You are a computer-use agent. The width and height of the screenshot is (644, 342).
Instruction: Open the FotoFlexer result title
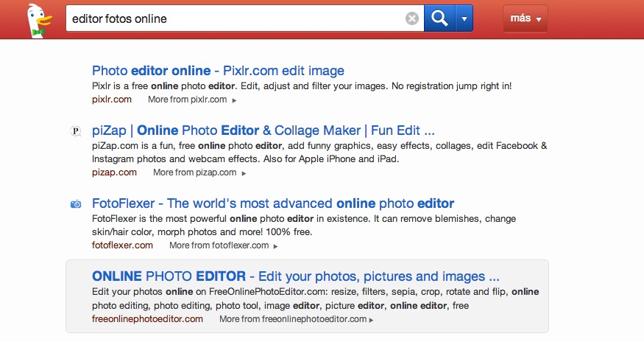(x=272, y=203)
